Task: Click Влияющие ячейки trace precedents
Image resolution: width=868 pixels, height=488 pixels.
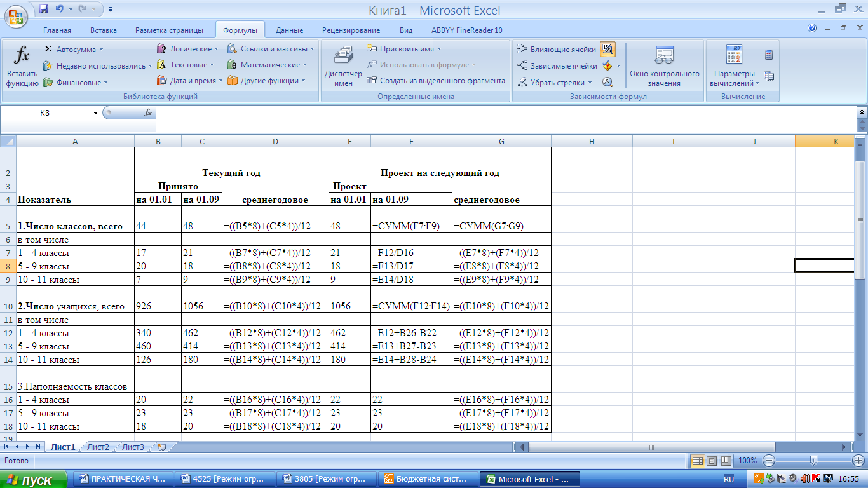Action: tap(557, 49)
